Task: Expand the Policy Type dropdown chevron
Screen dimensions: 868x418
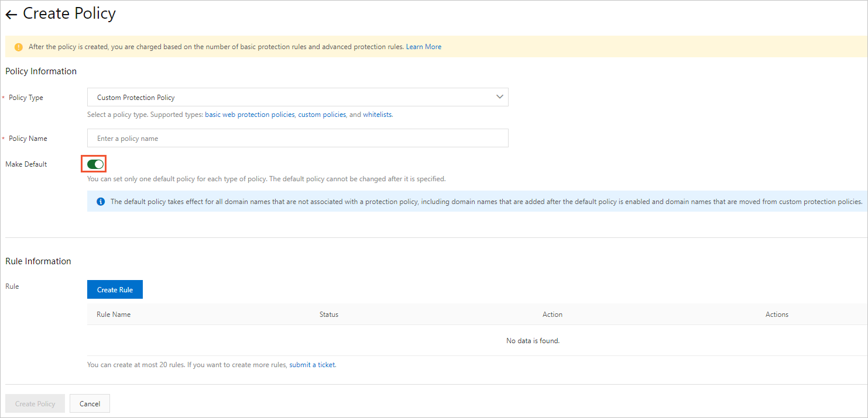Action: 499,96
